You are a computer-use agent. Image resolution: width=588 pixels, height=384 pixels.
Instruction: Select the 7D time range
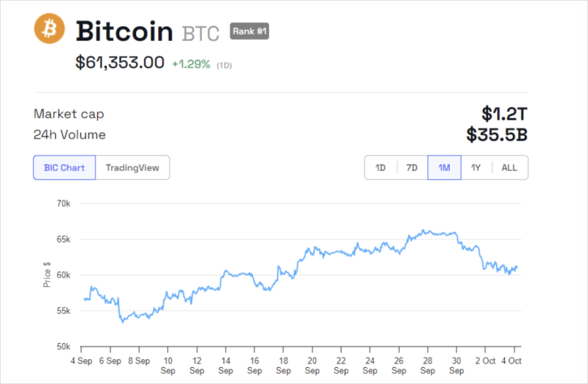tap(412, 167)
